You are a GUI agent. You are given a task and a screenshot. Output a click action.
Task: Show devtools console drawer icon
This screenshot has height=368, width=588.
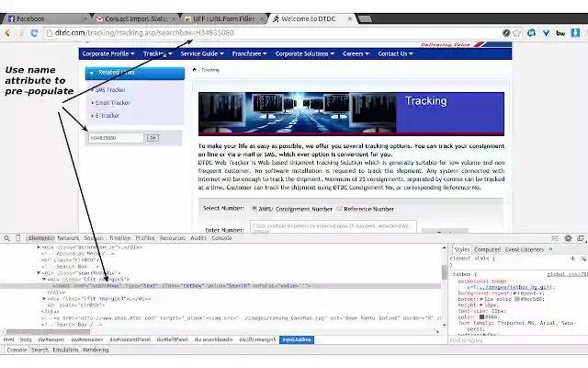pos(555,238)
